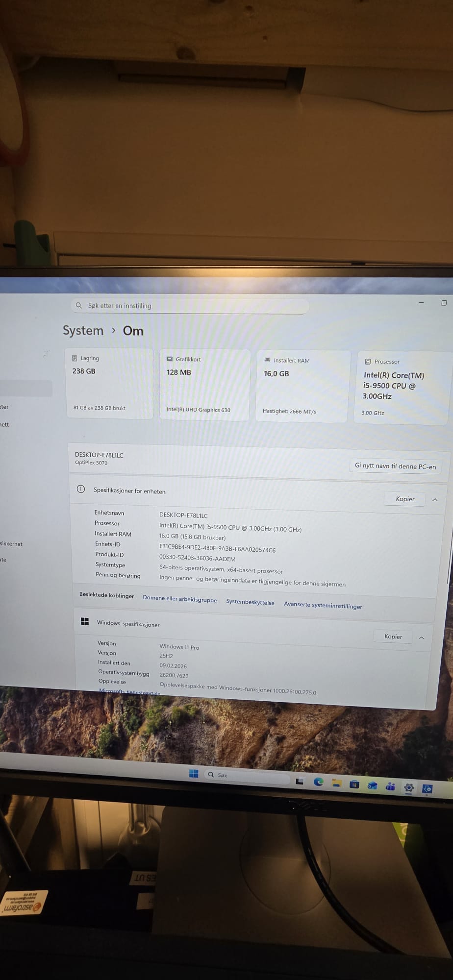The width and height of the screenshot is (453, 980).
Task: Click 81 GB av 238 GB brukt text
Action: [x=100, y=408]
